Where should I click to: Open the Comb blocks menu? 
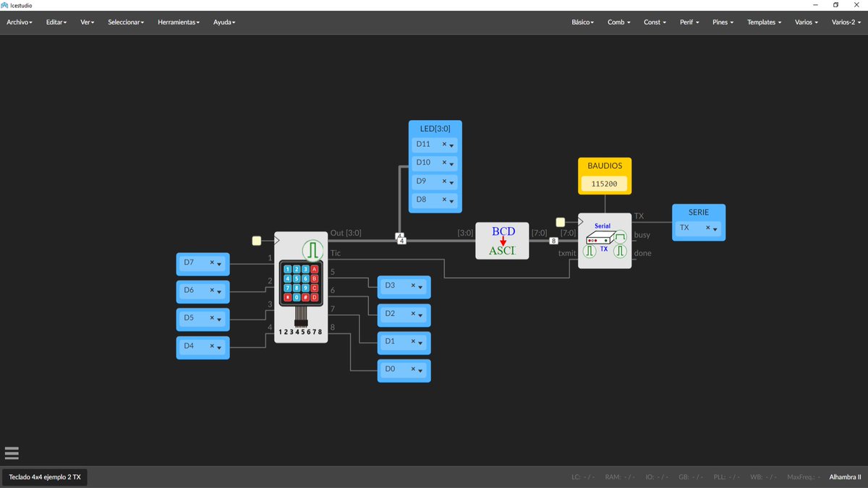tap(618, 22)
